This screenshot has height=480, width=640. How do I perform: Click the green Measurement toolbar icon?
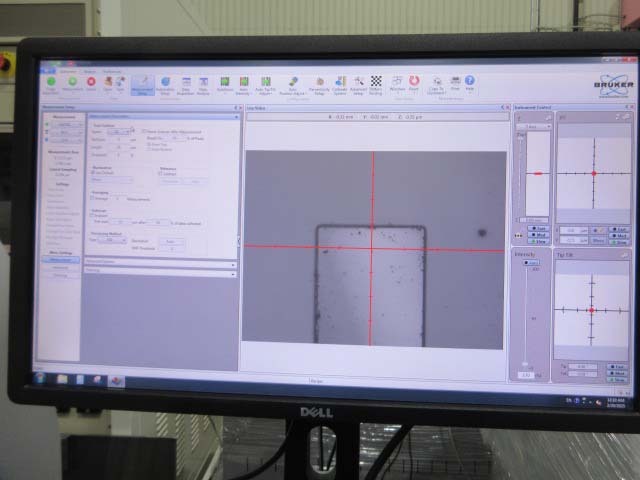pos(72,85)
